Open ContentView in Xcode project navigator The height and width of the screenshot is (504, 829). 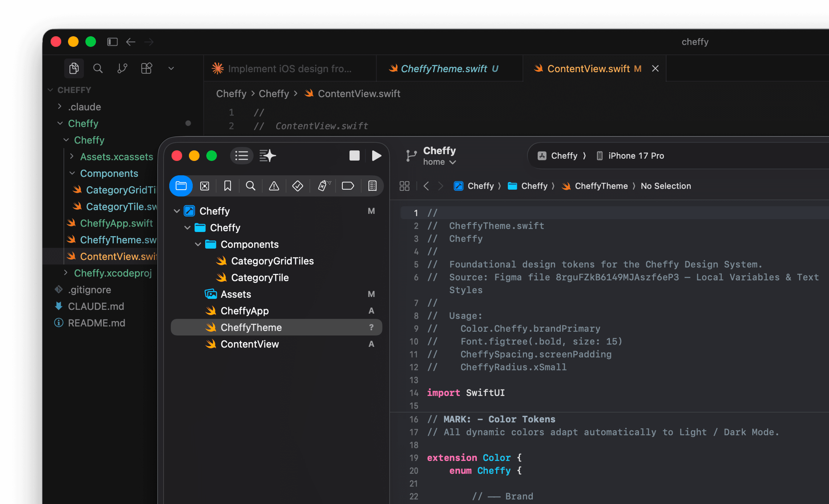point(249,344)
